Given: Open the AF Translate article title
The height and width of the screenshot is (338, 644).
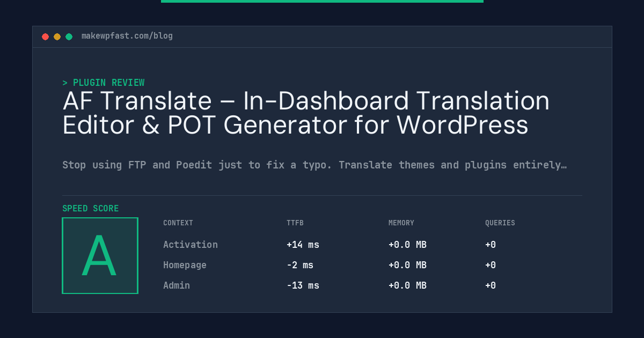Looking at the screenshot, I should coord(306,113).
